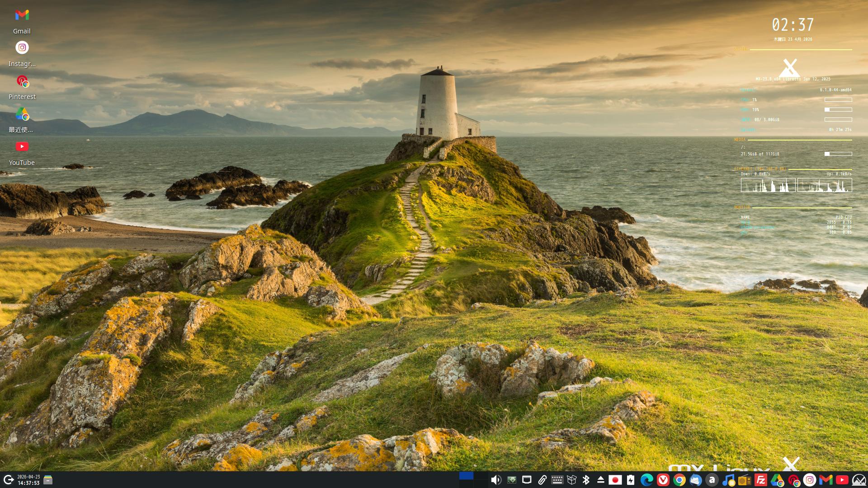Viewport: 868px width, 488px height.
Task: Open the YouTube desktop shortcut
Action: pyautogui.click(x=22, y=147)
